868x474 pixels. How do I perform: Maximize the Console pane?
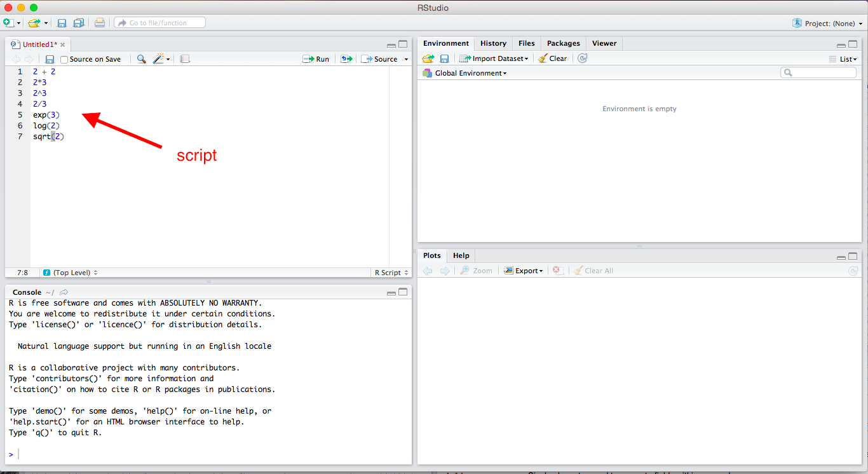403,292
